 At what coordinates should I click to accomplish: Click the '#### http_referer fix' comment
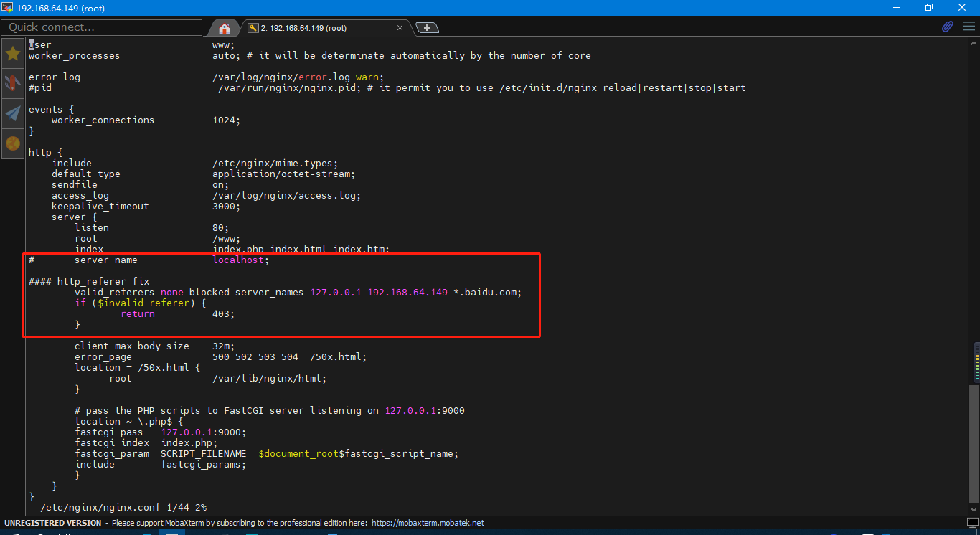point(89,281)
